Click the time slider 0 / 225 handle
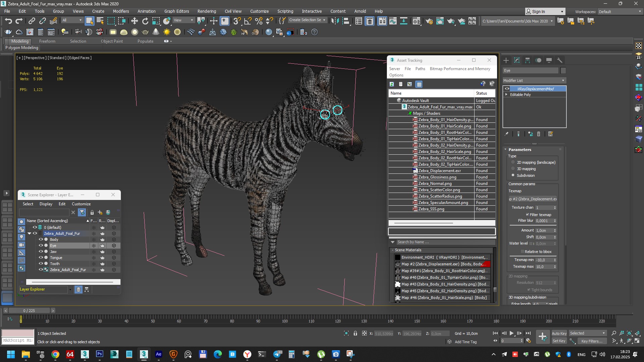This screenshot has height=362, width=644. pos(29,311)
